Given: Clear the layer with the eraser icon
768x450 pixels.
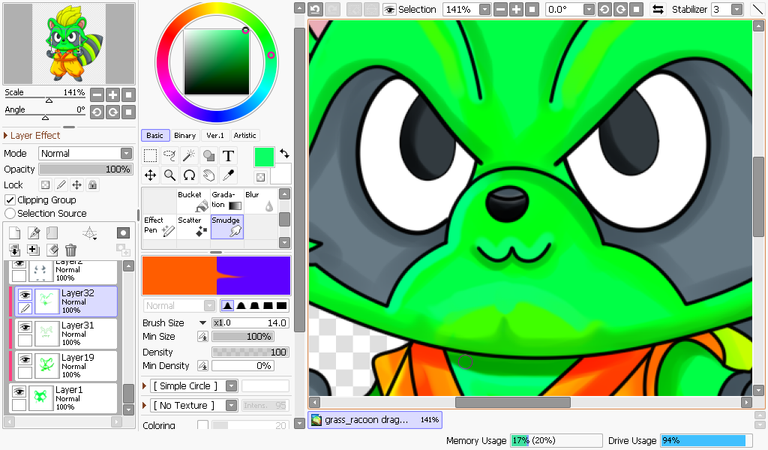Looking at the screenshot, I should [x=52, y=250].
